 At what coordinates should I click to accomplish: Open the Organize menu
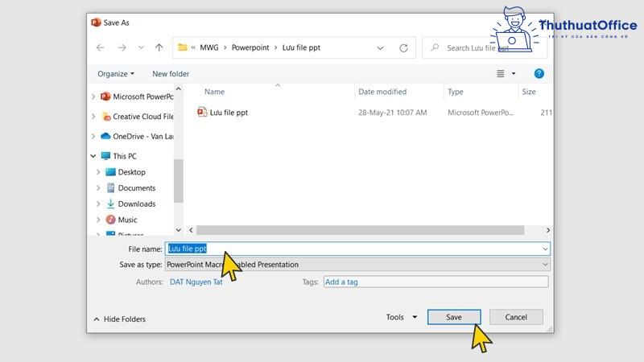click(116, 74)
